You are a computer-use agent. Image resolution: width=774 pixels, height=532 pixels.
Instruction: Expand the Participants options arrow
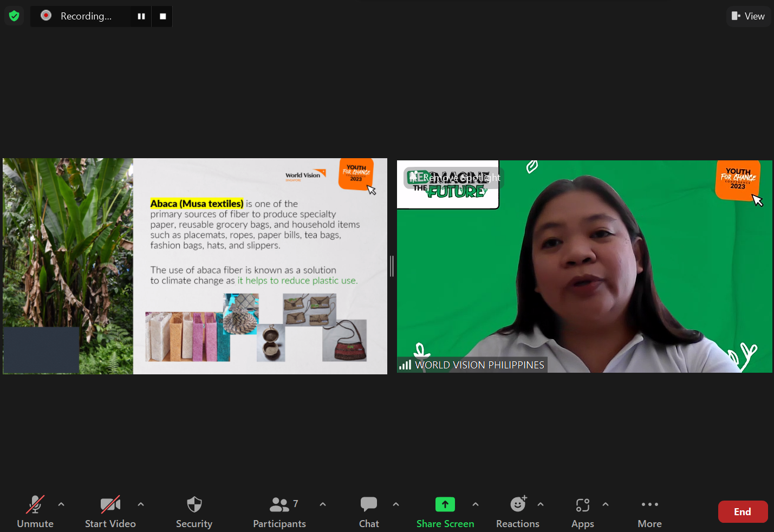point(323,504)
